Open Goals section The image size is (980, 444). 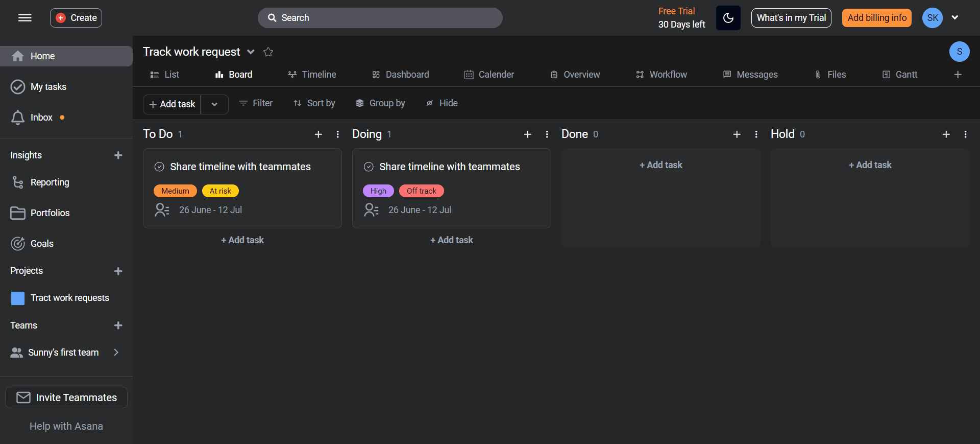tap(66, 244)
